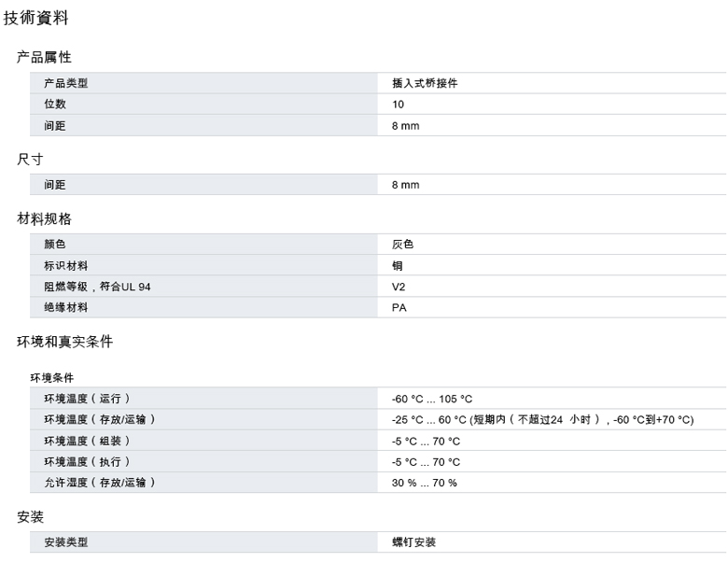Click the 产品类型 row label
The width and height of the screenshot is (728, 562).
point(65,83)
